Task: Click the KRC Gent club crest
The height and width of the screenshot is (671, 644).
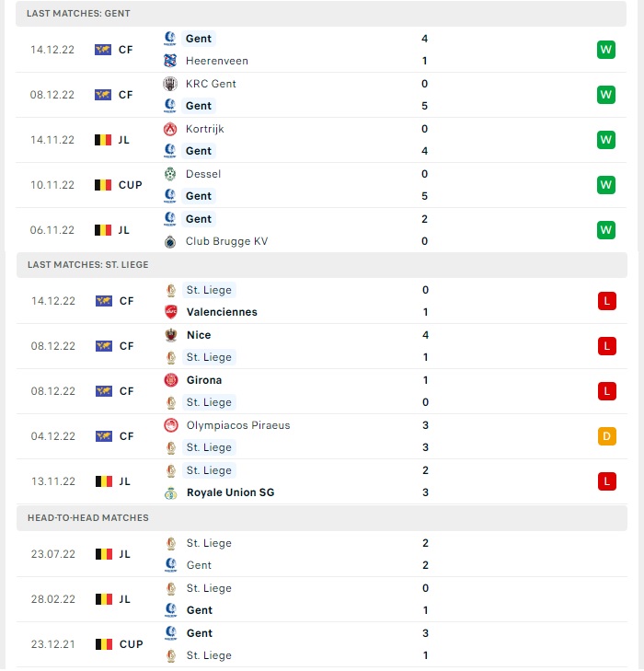Action: pos(170,84)
